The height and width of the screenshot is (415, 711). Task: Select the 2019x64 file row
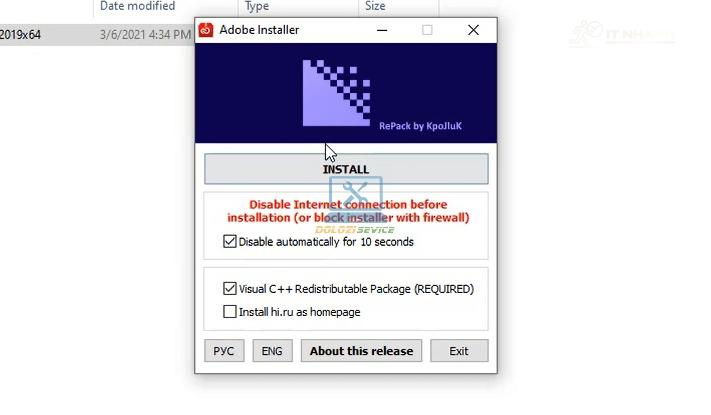pos(97,34)
